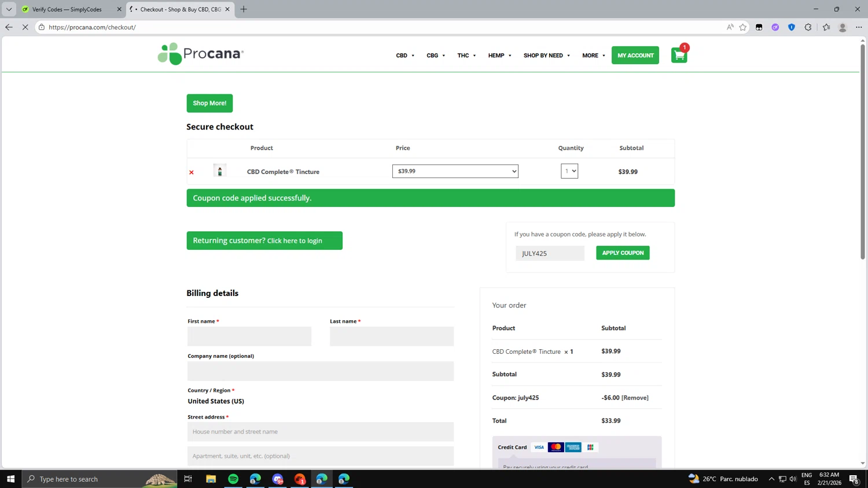Open the $39.99 price dropdown

[455, 171]
